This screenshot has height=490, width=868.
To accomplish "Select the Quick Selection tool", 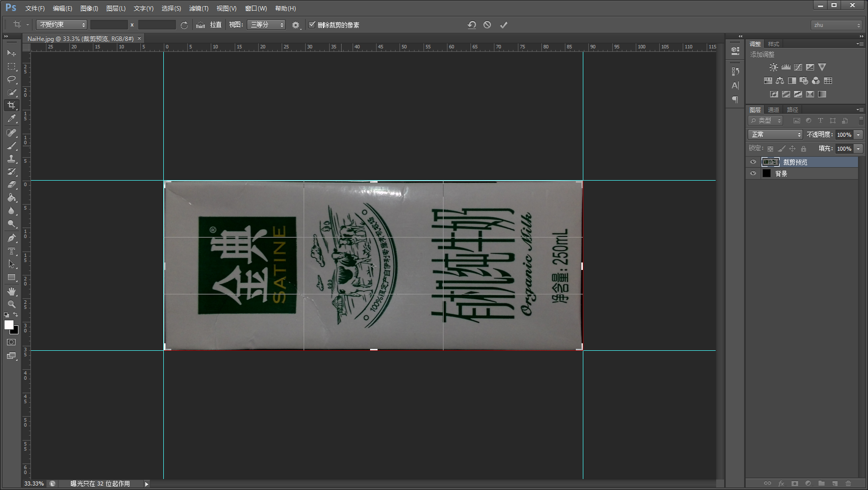I will 11,92.
